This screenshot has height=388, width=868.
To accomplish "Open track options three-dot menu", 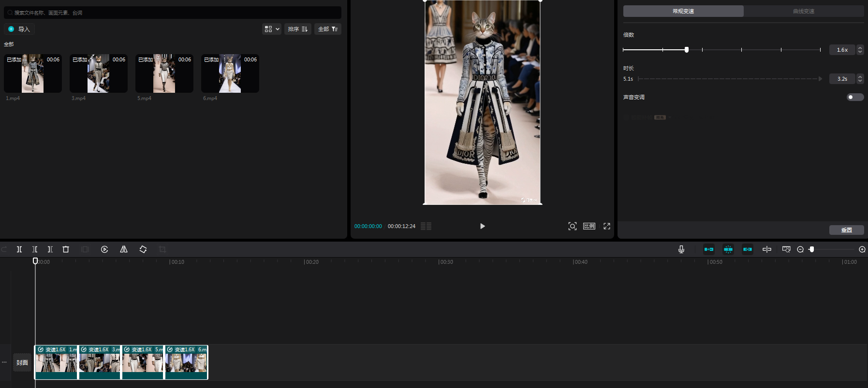I will [x=4, y=362].
